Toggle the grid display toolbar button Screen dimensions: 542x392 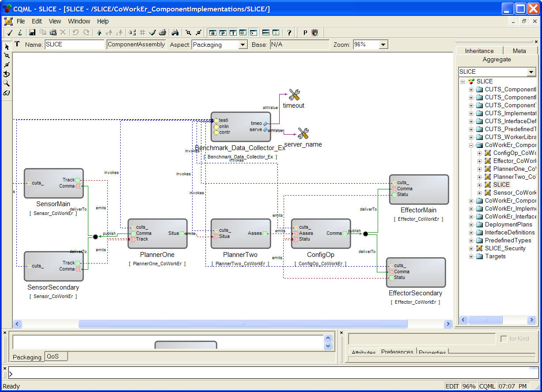click(x=142, y=32)
